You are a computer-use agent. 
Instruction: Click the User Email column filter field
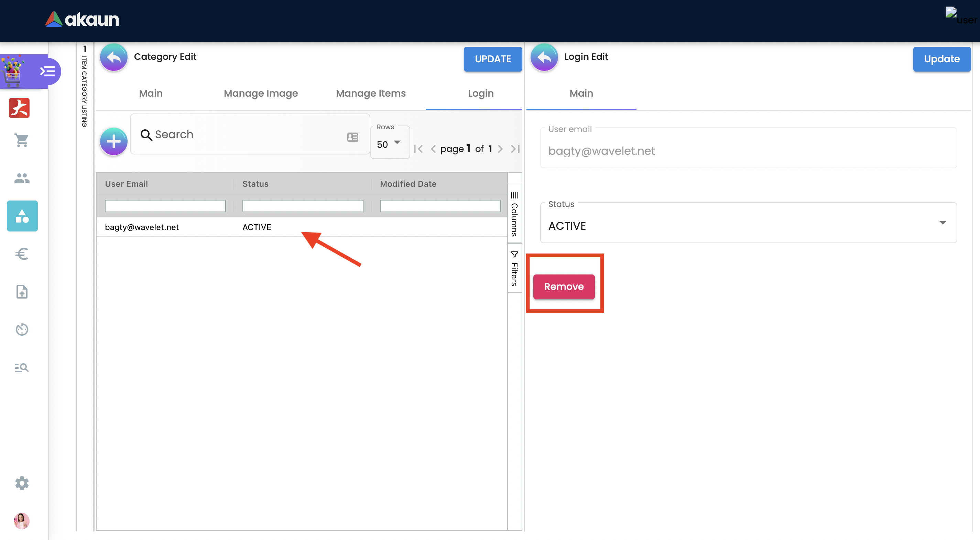(165, 206)
